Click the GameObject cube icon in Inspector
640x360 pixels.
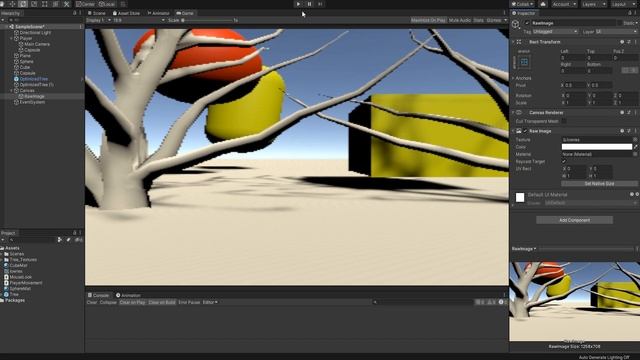[x=516, y=25]
